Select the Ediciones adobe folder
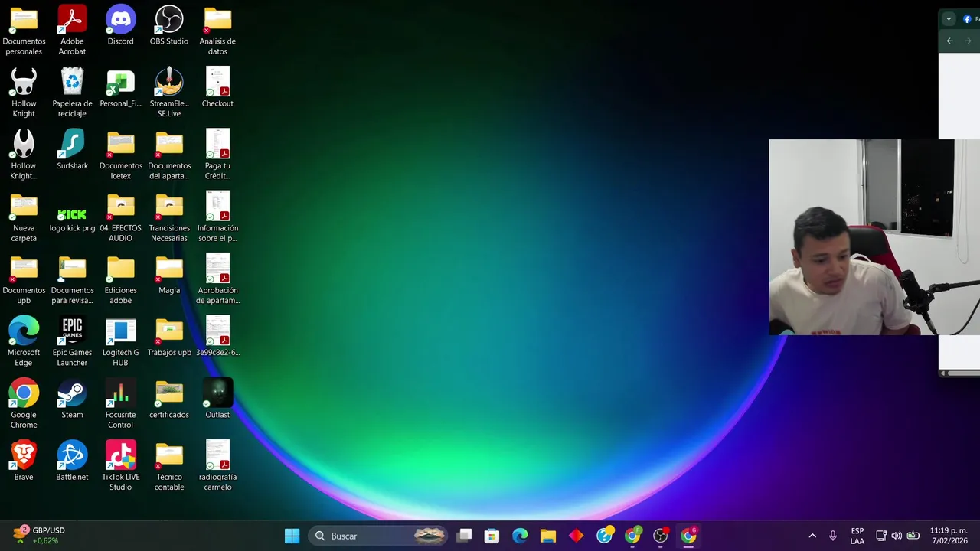980x551 pixels. [x=120, y=279]
